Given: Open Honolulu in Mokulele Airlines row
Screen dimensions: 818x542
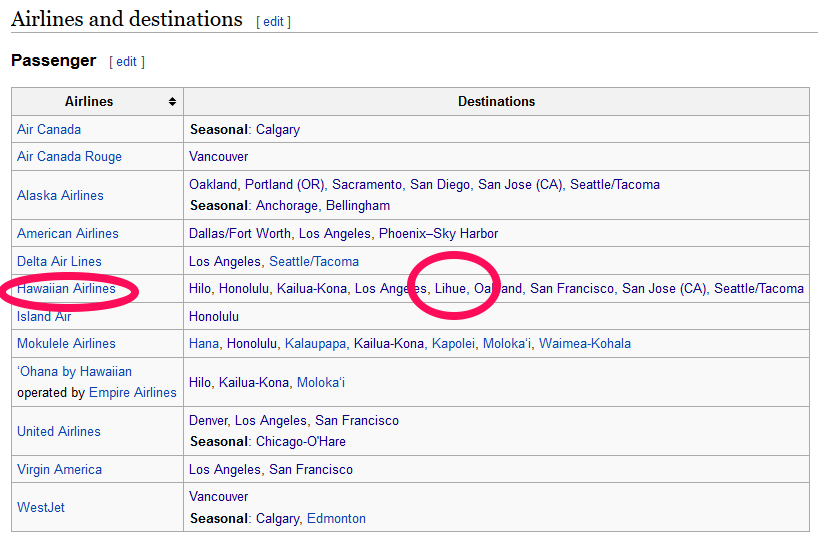Looking at the screenshot, I should tap(252, 343).
